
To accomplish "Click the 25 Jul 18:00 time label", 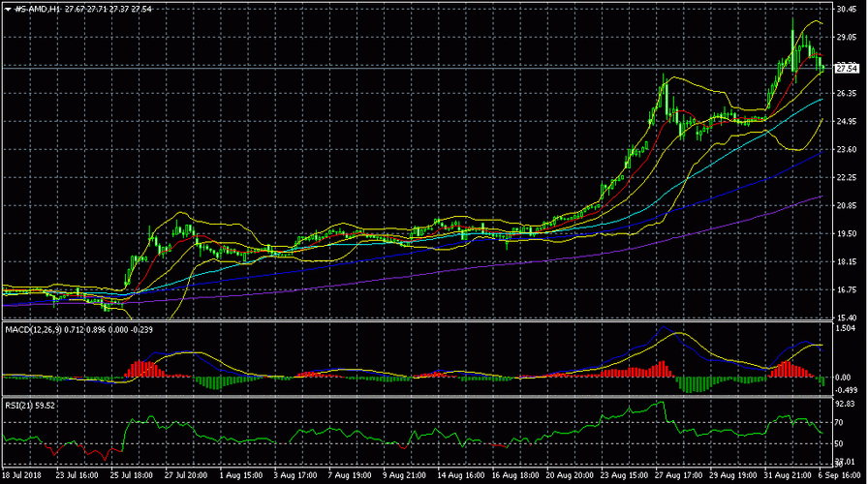I will [x=131, y=475].
